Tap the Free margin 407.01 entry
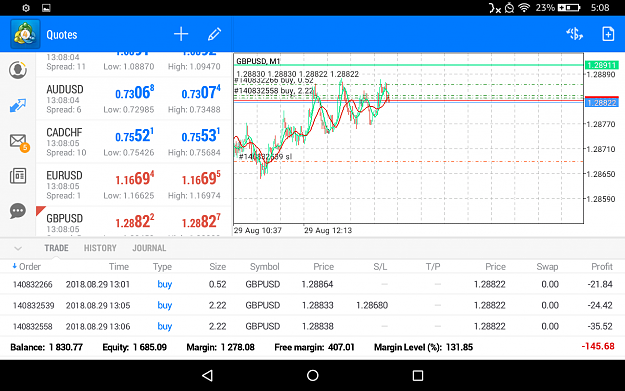Screen dimensions: 625x391 (314, 347)
